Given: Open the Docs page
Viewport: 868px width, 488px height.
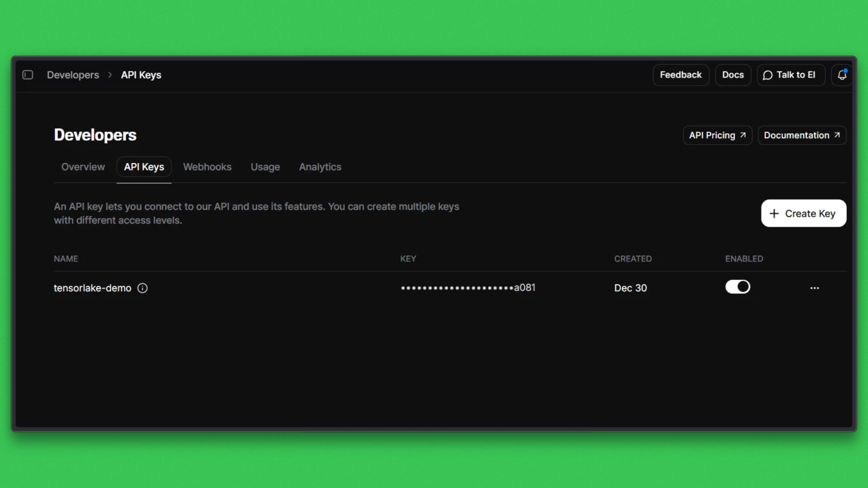Looking at the screenshot, I should tap(733, 75).
